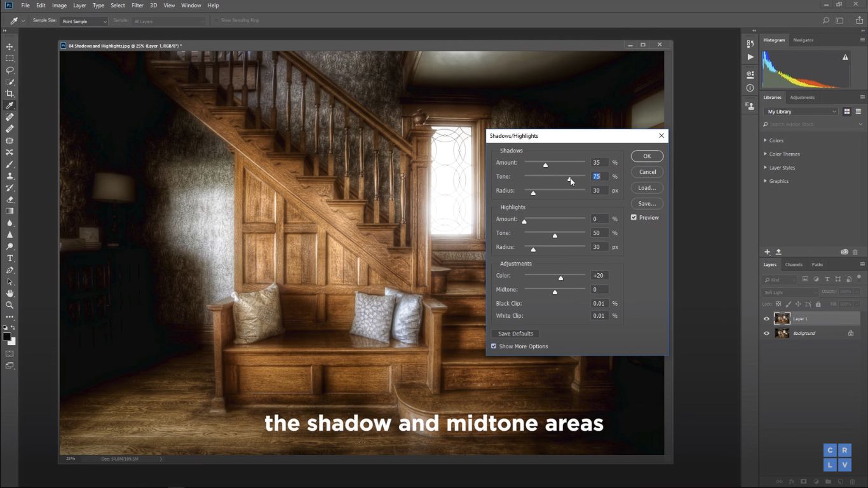
Task: Switch Libraries to grid view
Action: click(847, 111)
